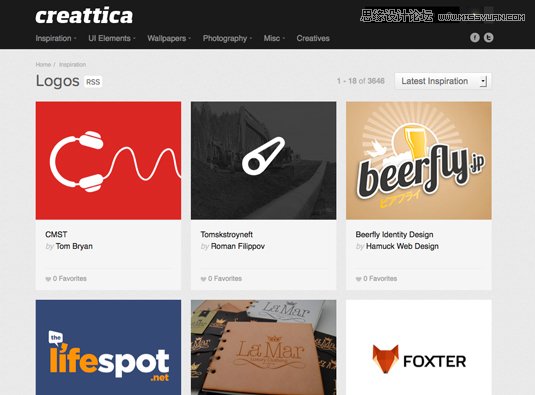The height and width of the screenshot is (395, 535).
Task: Open the Latest Inspiration sort dropdown
Action: (x=443, y=81)
